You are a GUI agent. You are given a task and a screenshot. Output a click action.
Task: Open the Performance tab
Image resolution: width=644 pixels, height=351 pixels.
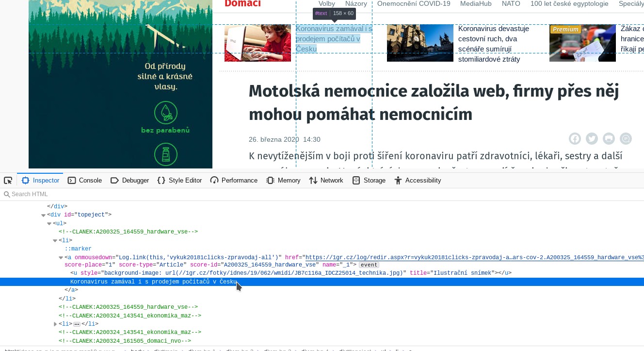tap(234, 181)
